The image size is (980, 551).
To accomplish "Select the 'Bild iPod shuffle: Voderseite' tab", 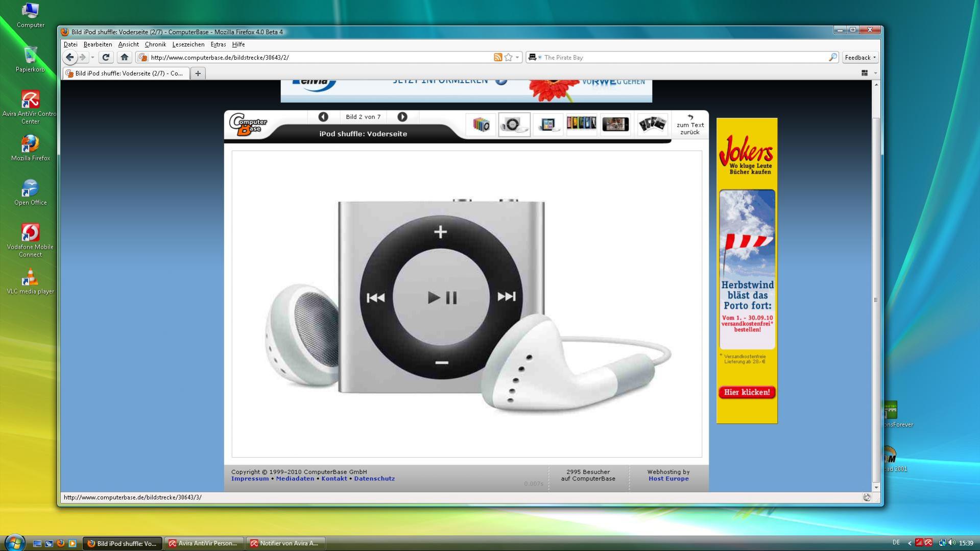I will click(x=126, y=73).
